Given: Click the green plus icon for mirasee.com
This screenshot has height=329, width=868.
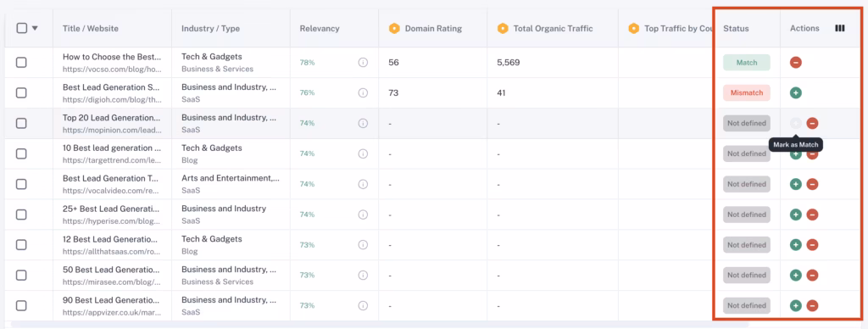Looking at the screenshot, I should (795, 276).
